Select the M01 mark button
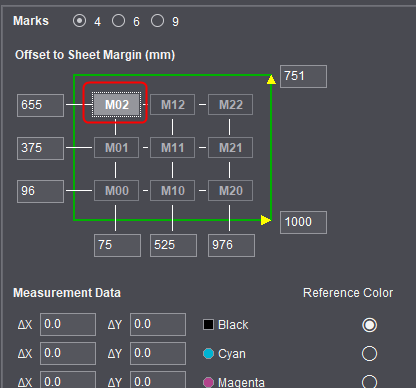Image resolution: width=416 pixels, height=388 pixels. pos(116,148)
